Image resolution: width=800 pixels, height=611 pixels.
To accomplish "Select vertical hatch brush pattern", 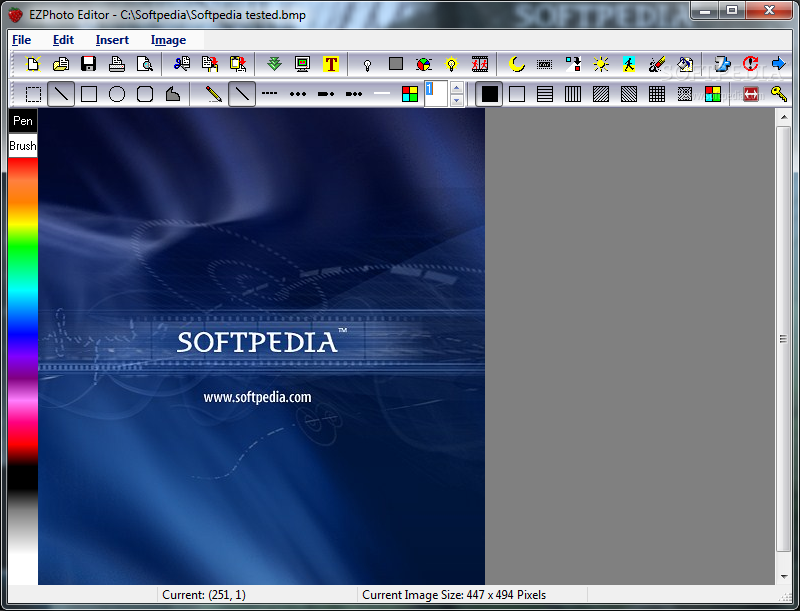I will 573,94.
